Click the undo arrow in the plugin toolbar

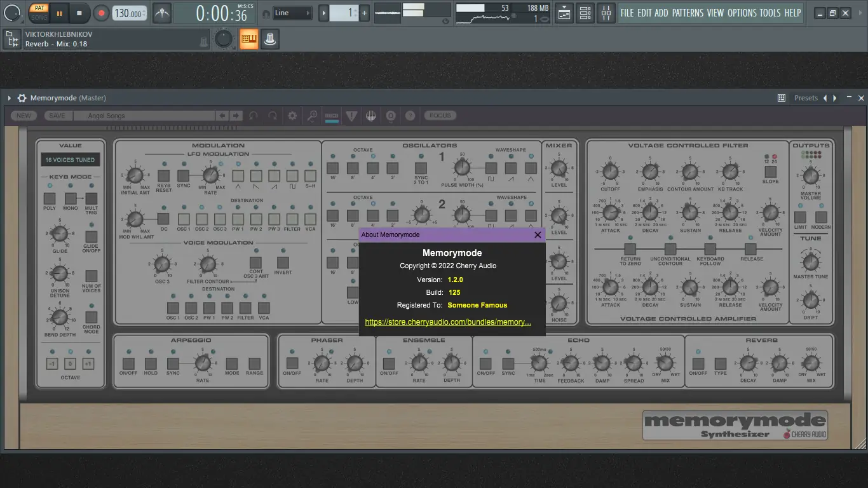[x=253, y=116]
